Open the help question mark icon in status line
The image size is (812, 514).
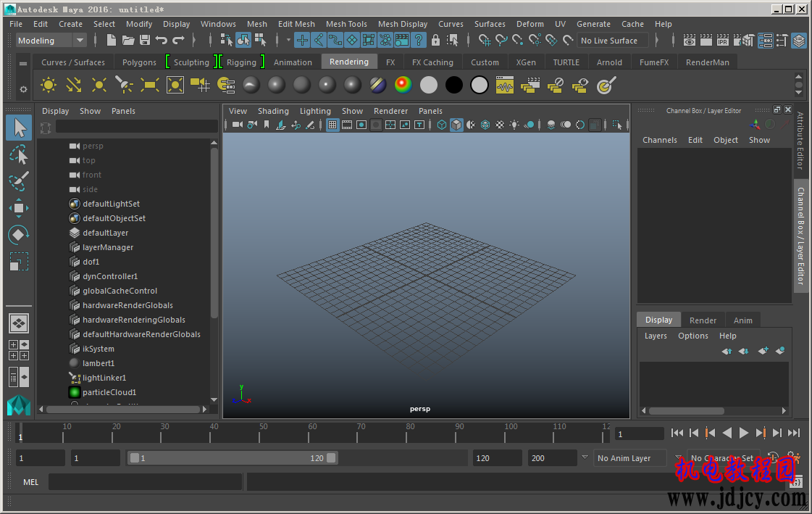coord(419,41)
